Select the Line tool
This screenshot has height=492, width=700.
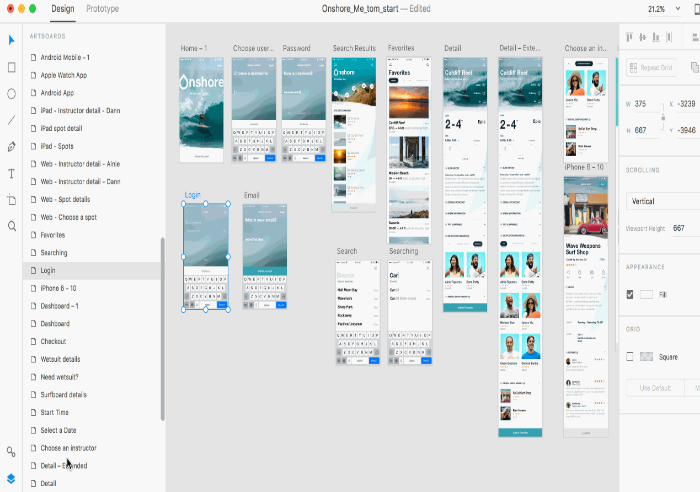pos(11,120)
